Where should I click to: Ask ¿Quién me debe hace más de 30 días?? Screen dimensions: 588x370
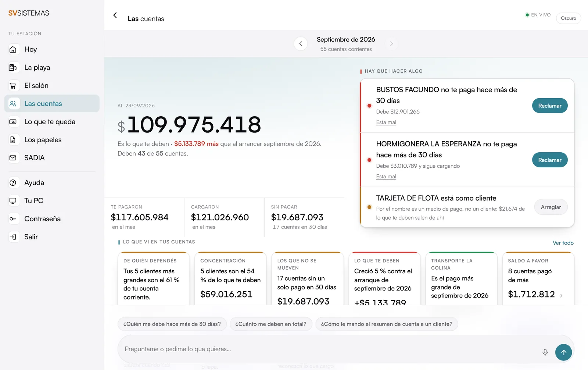point(172,324)
